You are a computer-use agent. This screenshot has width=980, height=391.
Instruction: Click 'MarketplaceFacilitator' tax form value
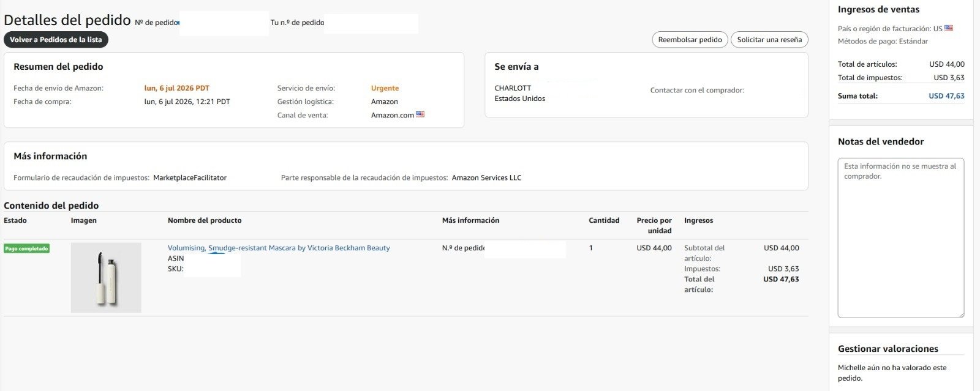(190, 177)
